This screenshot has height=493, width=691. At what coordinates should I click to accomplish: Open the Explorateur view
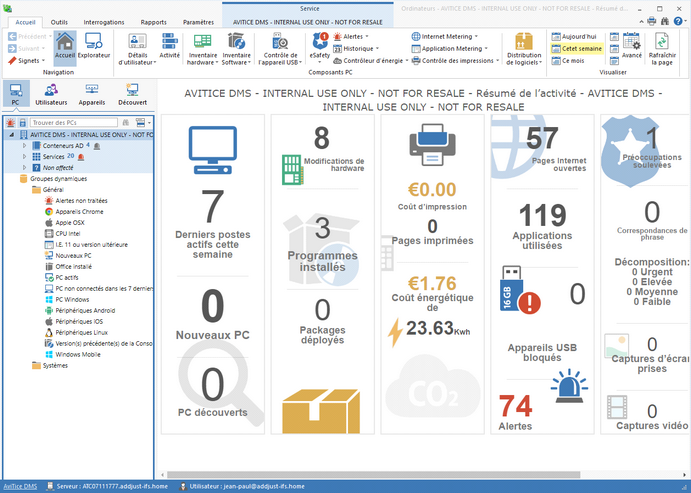click(x=94, y=46)
